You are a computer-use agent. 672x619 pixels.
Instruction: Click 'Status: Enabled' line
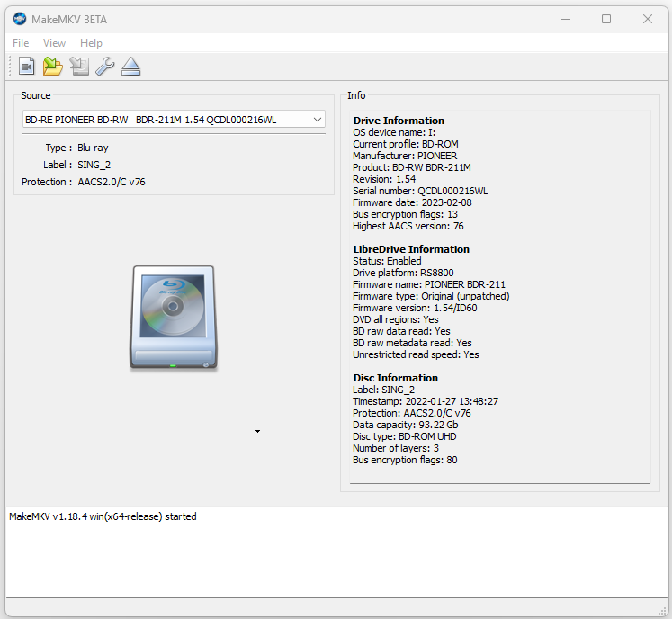point(387,261)
